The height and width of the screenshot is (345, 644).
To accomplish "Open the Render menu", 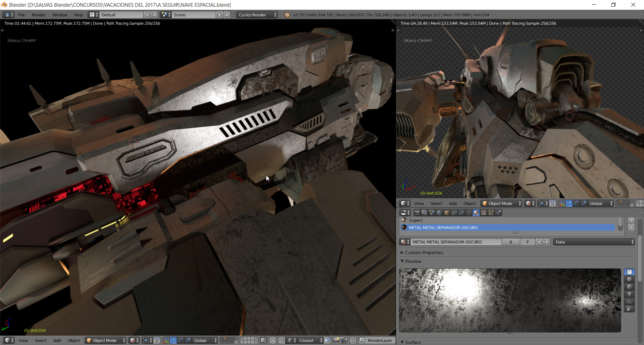I will pos(39,15).
